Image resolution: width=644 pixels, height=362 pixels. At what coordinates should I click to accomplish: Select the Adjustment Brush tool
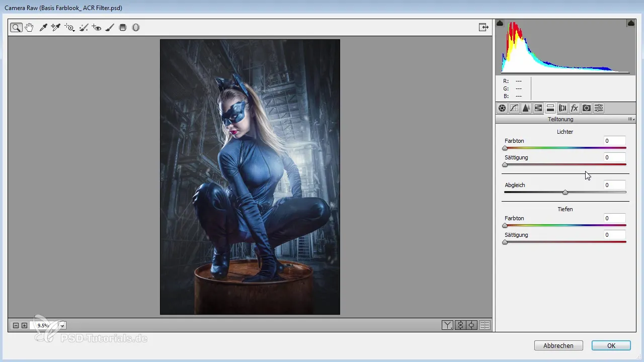pos(110,28)
